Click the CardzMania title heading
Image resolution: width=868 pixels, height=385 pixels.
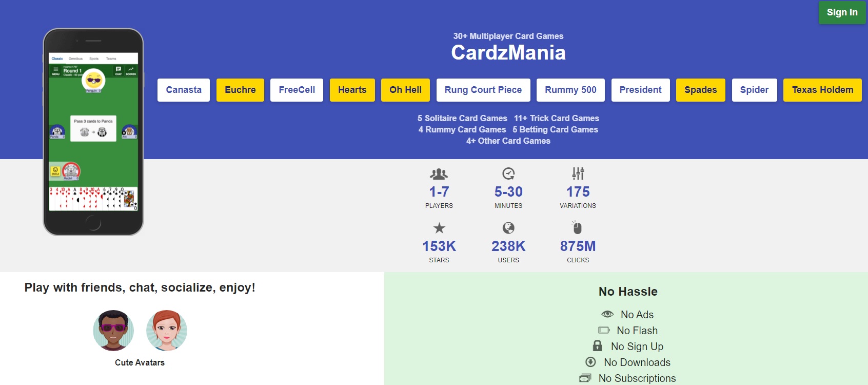pyautogui.click(x=508, y=52)
